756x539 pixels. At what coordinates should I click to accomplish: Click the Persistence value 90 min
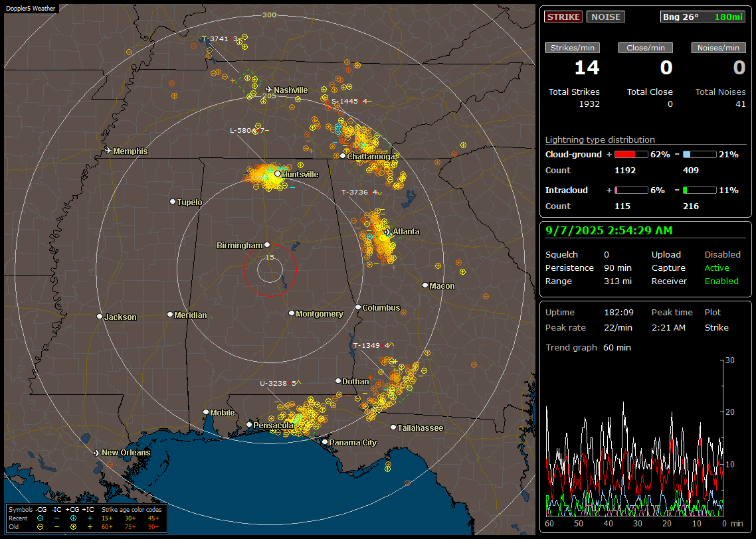[618, 268]
